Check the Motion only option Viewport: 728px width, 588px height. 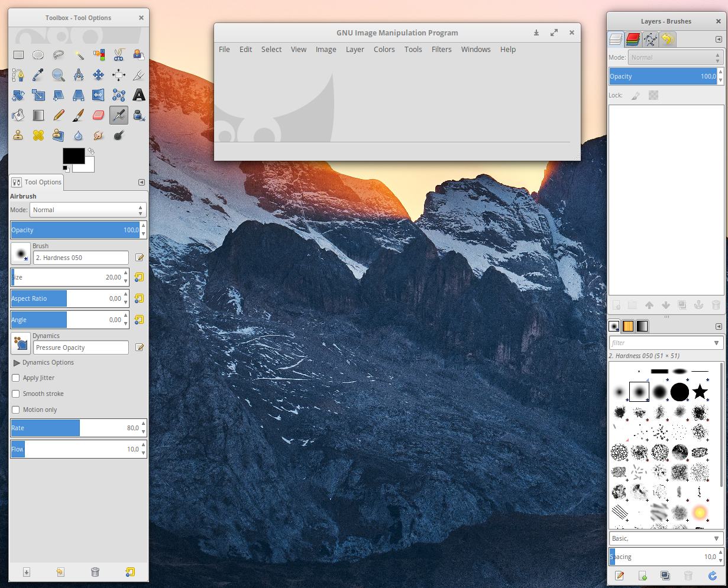point(16,410)
